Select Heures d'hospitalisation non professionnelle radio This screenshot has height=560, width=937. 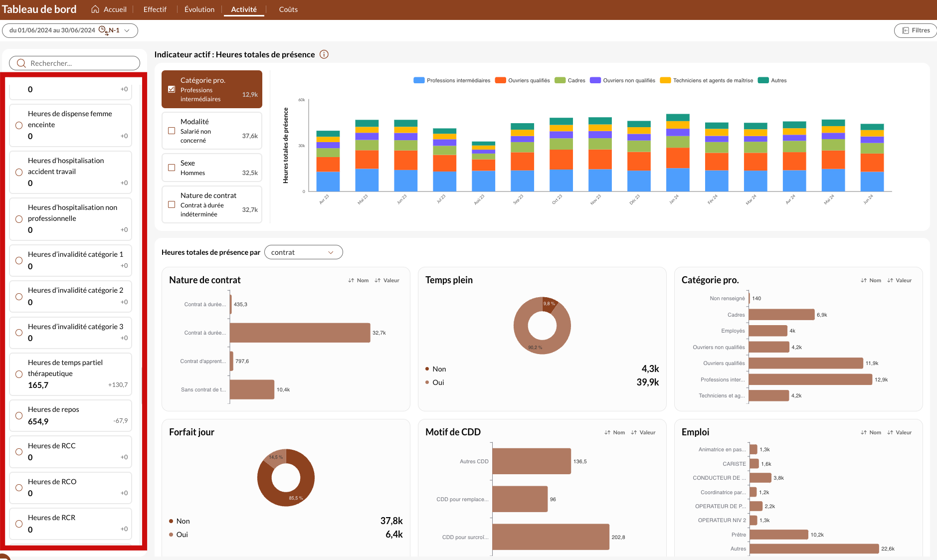point(19,219)
